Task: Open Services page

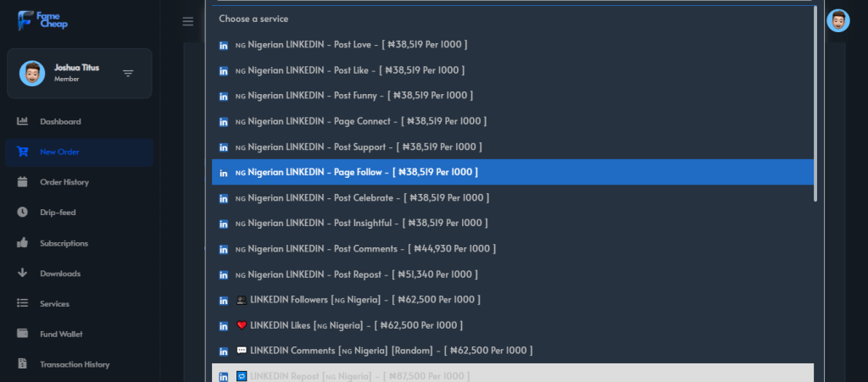Action: click(79, 304)
